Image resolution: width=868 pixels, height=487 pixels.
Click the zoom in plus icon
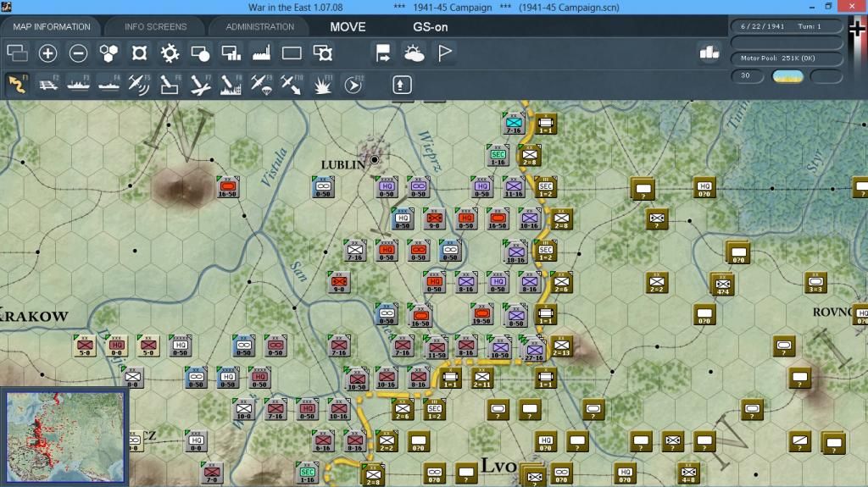tap(47, 53)
